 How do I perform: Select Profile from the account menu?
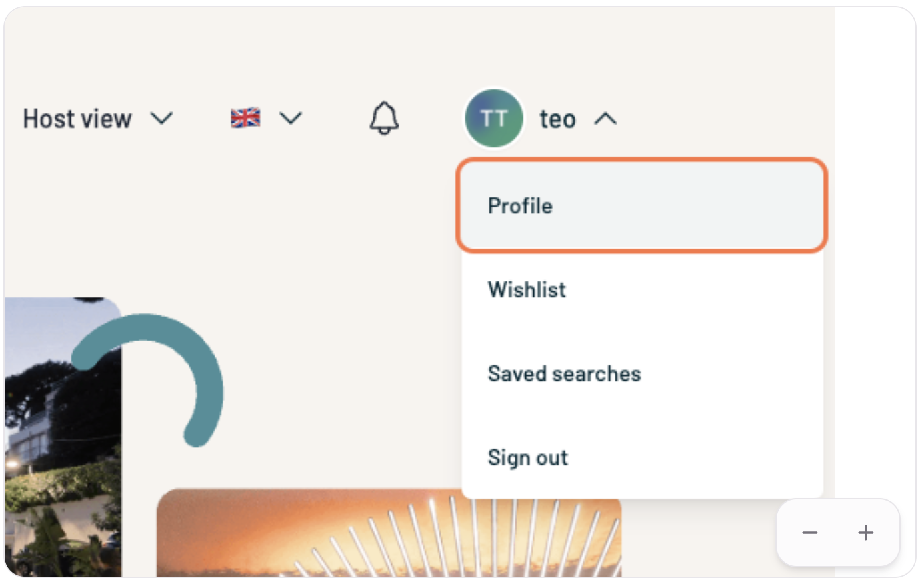(520, 206)
